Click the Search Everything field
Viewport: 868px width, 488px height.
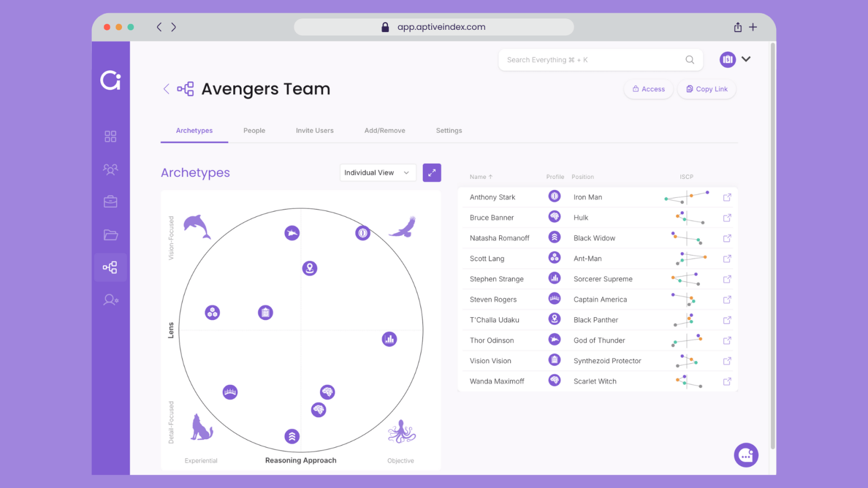(594, 60)
